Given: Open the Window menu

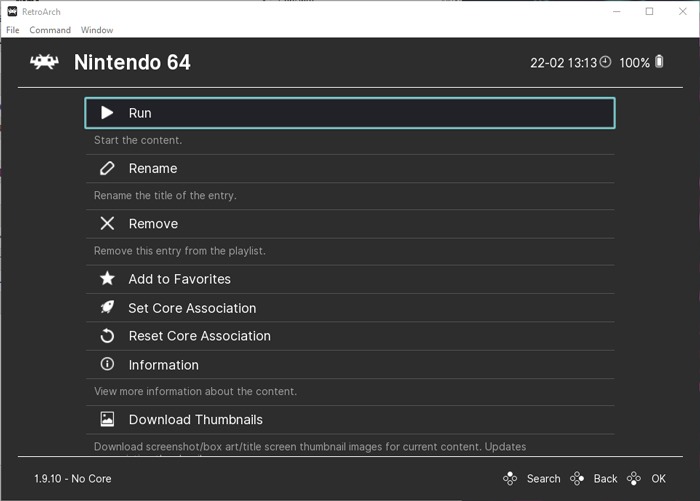Looking at the screenshot, I should (97, 30).
